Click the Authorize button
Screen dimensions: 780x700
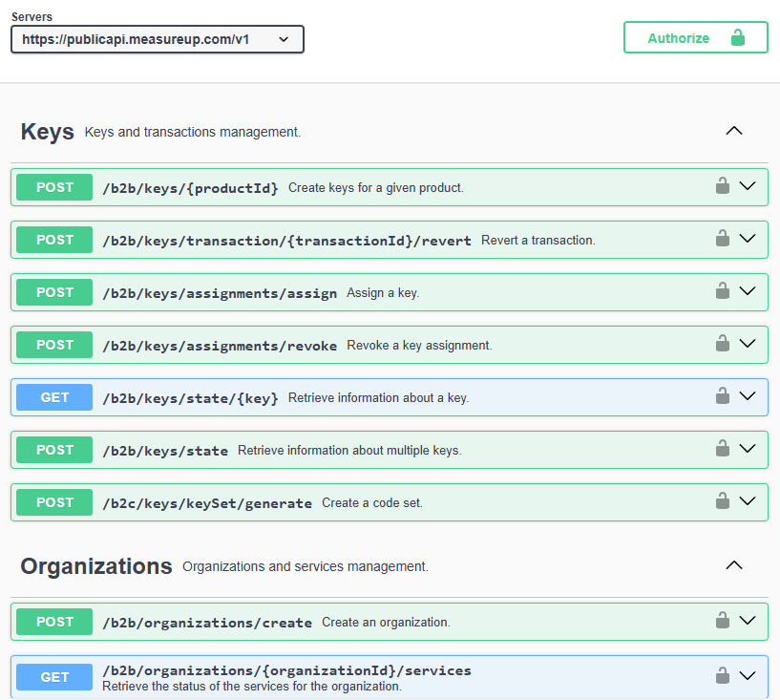695,37
